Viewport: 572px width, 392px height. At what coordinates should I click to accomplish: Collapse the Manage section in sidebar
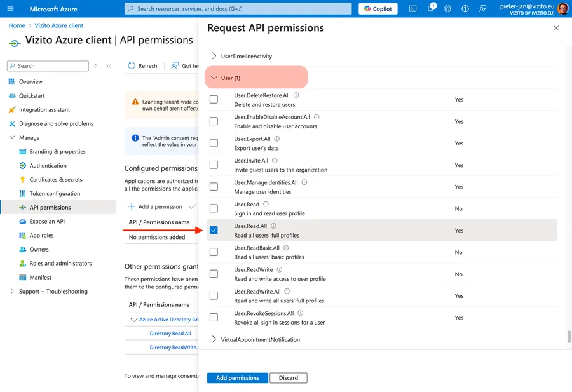[x=29, y=137]
